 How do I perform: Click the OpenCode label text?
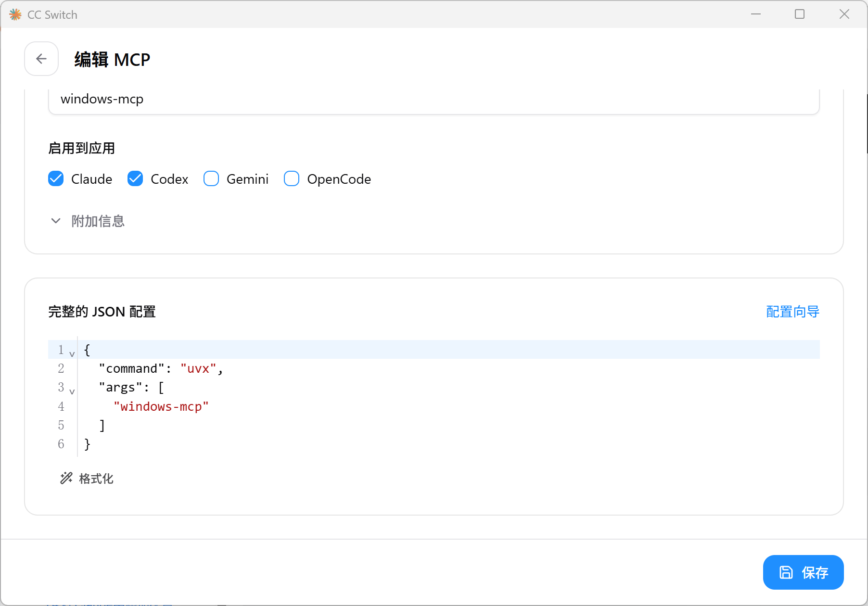coord(339,179)
